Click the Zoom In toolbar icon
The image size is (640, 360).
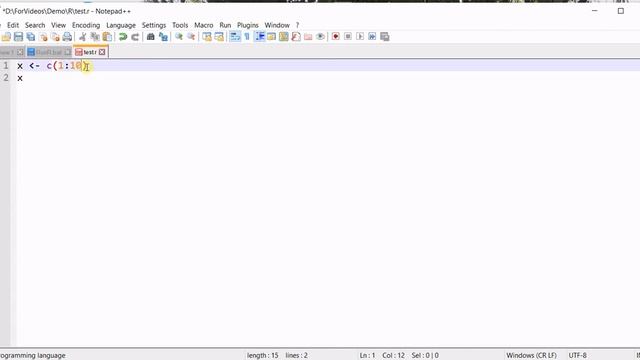tap(179, 37)
